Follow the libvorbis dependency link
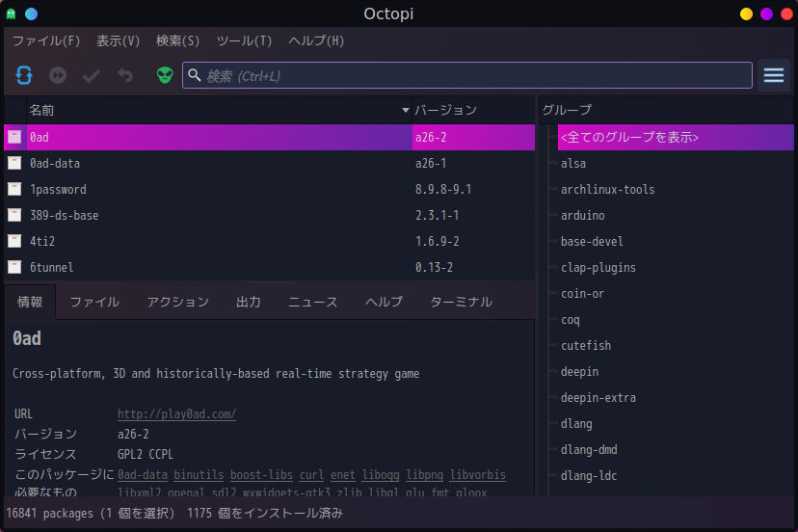The width and height of the screenshot is (798, 532). [x=477, y=474]
